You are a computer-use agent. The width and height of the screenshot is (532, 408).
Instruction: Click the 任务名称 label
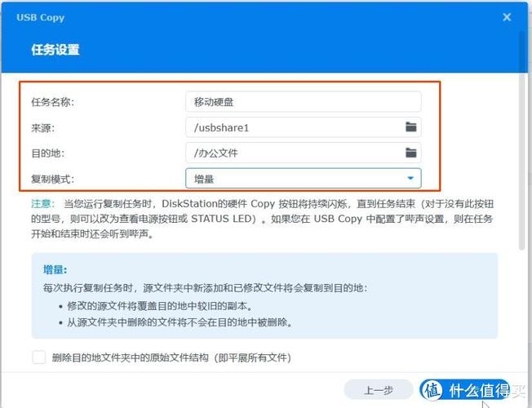52,102
